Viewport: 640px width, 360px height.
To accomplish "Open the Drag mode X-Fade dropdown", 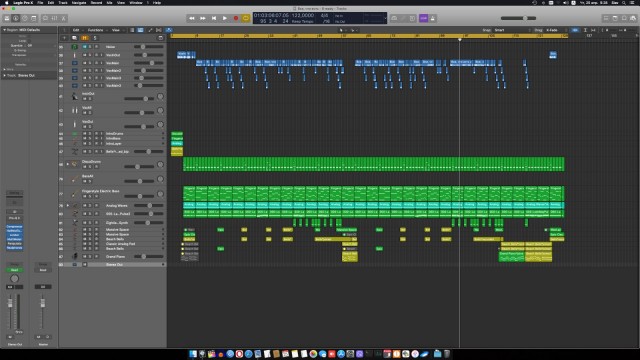I will click(x=556, y=30).
